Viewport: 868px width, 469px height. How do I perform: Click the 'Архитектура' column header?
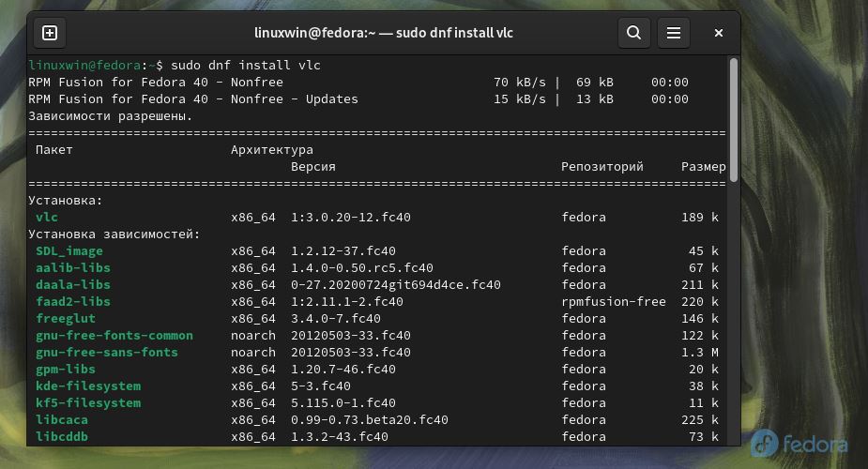[x=272, y=150]
